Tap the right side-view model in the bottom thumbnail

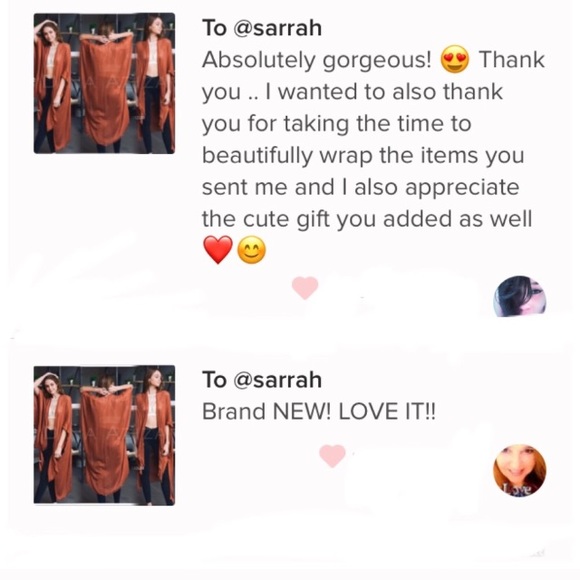tap(155, 435)
